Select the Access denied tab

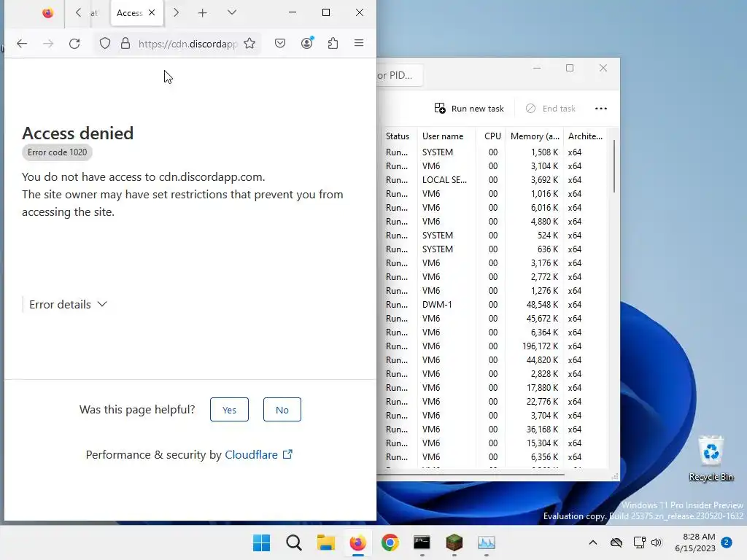pyautogui.click(x=136, y=13)
